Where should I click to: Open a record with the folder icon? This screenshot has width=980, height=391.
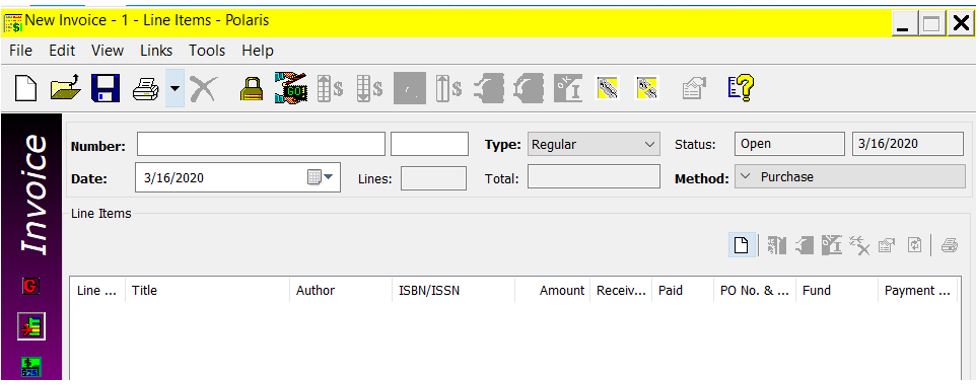coord(65,88)
